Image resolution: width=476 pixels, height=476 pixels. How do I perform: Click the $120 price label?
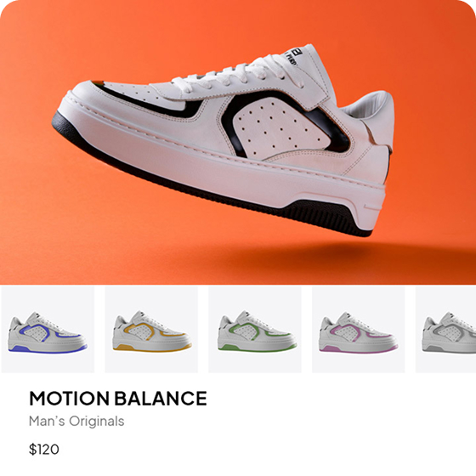pyautogui.click(x=44, y=450)
